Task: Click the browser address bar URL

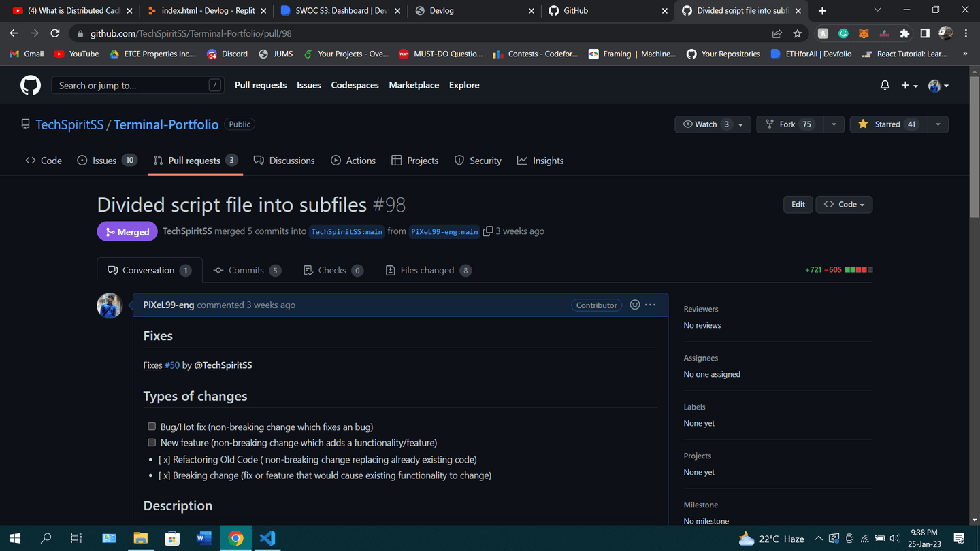Action: tap(191, 33)
